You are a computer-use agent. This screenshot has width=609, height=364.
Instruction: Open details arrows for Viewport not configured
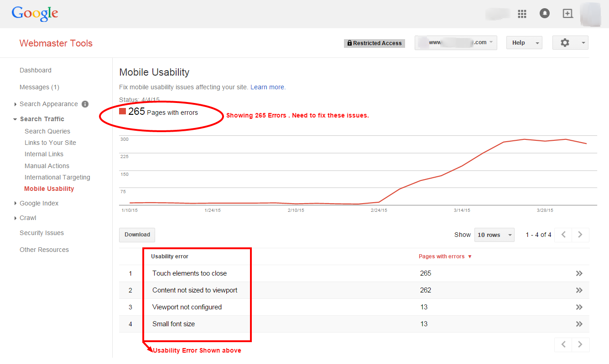[579, 307]
